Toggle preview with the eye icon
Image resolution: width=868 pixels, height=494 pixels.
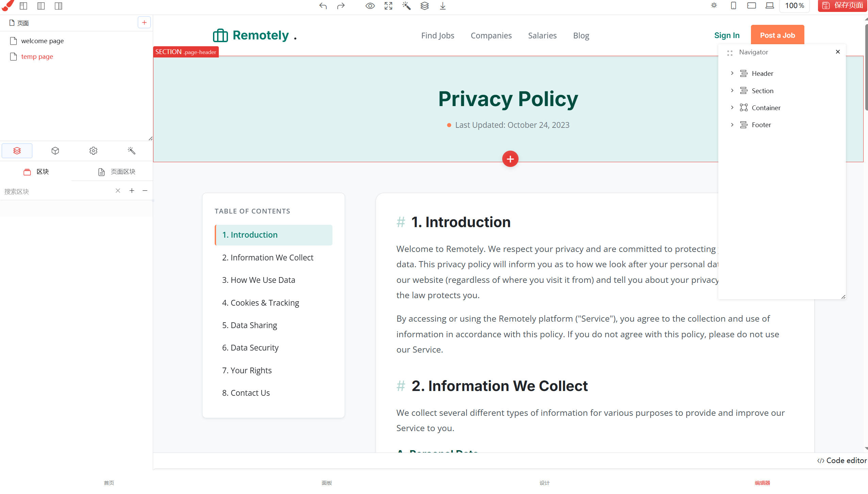pos(370,6)
